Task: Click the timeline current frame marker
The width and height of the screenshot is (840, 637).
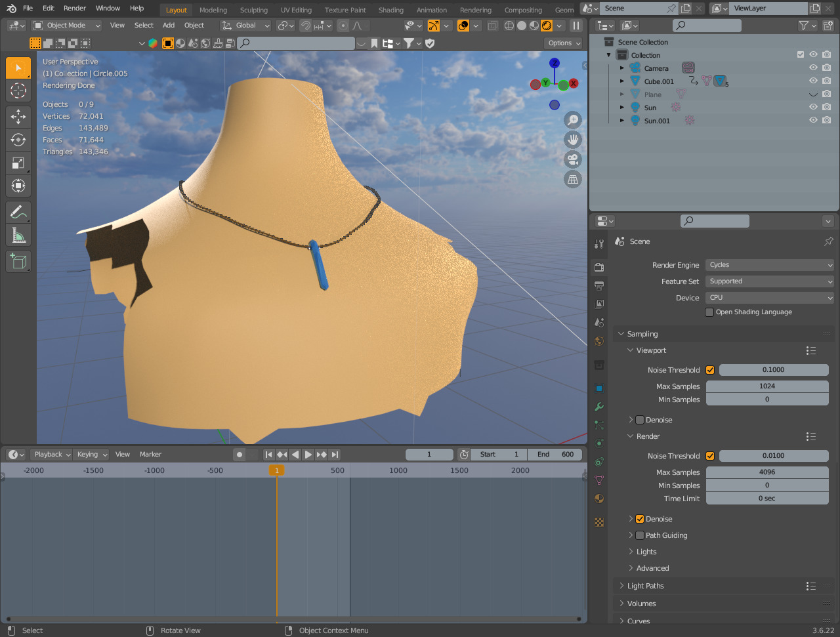Action: coord(277,470)
